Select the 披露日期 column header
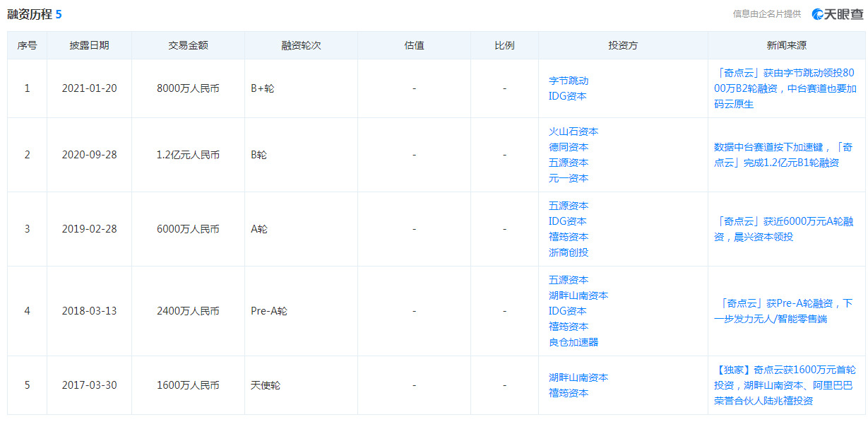Viewport: 868px width, 422px height. [90, 45]
